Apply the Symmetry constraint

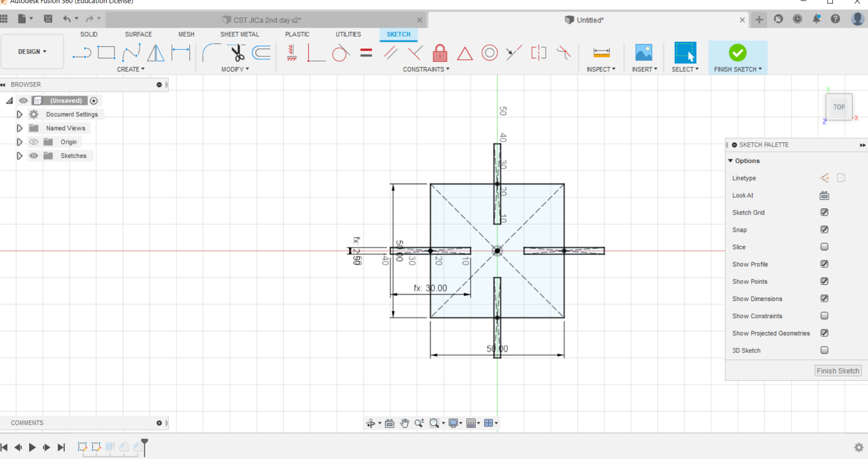[539, 53]
